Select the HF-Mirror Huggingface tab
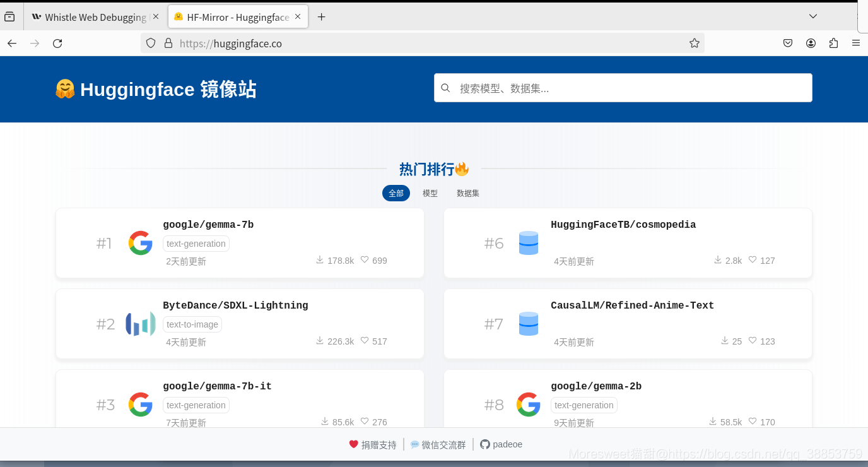This screenshot has width=868, height=467. pos(238,17)
